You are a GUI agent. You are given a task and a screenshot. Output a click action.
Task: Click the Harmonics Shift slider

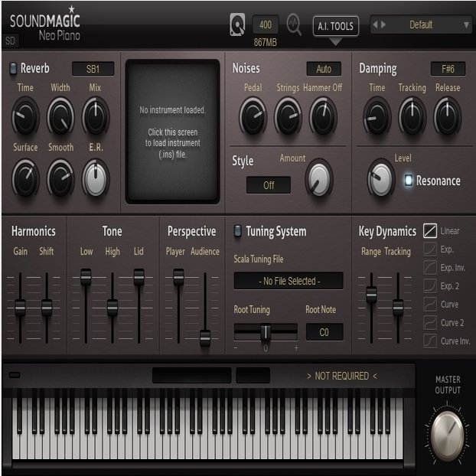[x=47, y=308]
